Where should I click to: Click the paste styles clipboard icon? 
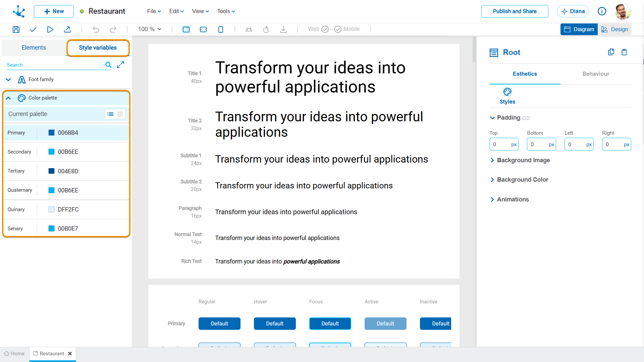(624, 52)
